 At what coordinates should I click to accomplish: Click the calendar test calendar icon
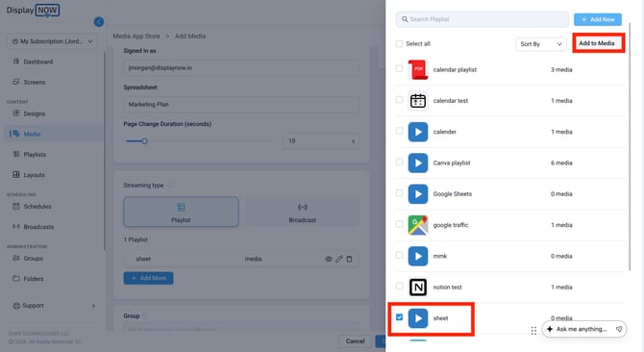[418, 101]
